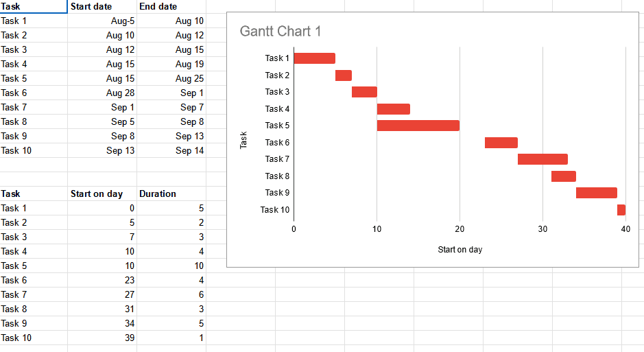Click the cell showing "Sep 7"
The width and height of the screenshot is (644, 352).
tap(171, 107)
